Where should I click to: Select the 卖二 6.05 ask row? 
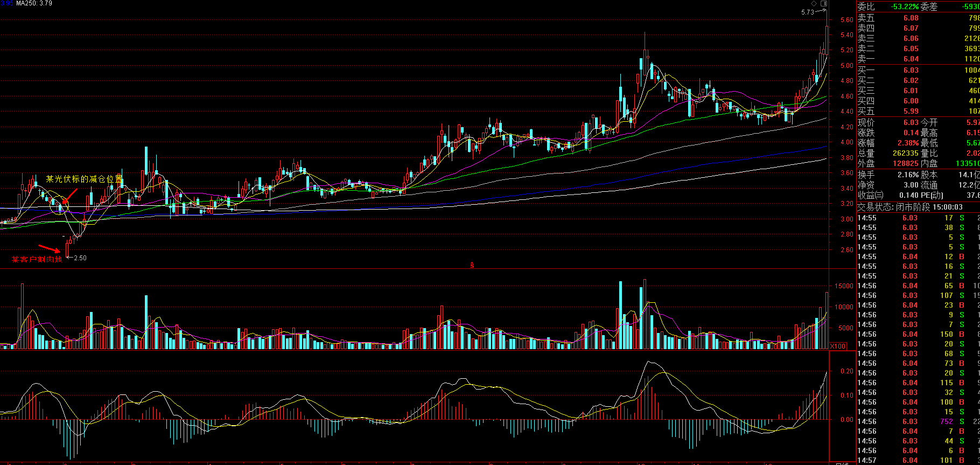(919, 48)
